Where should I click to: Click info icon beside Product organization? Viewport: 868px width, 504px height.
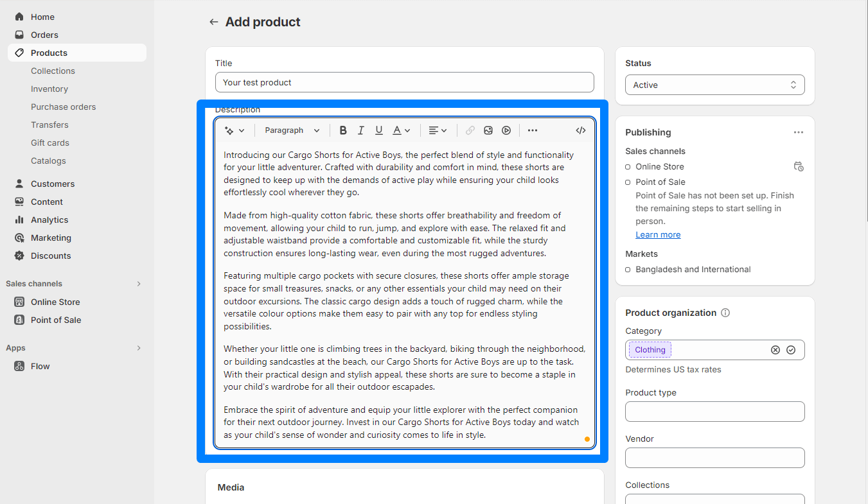pyautogui.click(x=725, y=313)
